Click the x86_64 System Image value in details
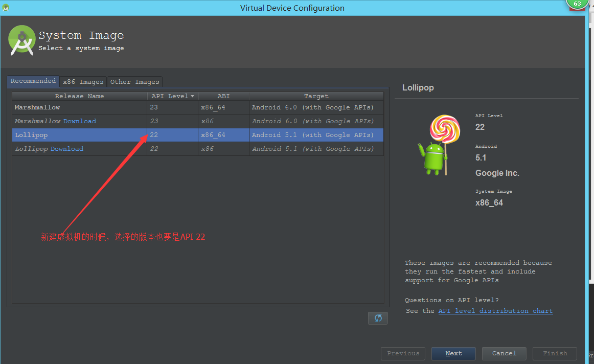 (489, 202)
